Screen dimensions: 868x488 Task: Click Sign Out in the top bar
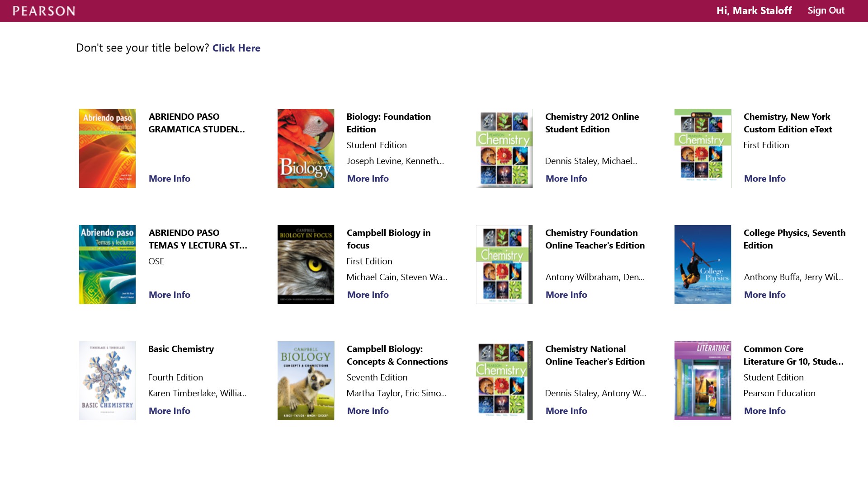pyautogui.click(x=826, y=10)
